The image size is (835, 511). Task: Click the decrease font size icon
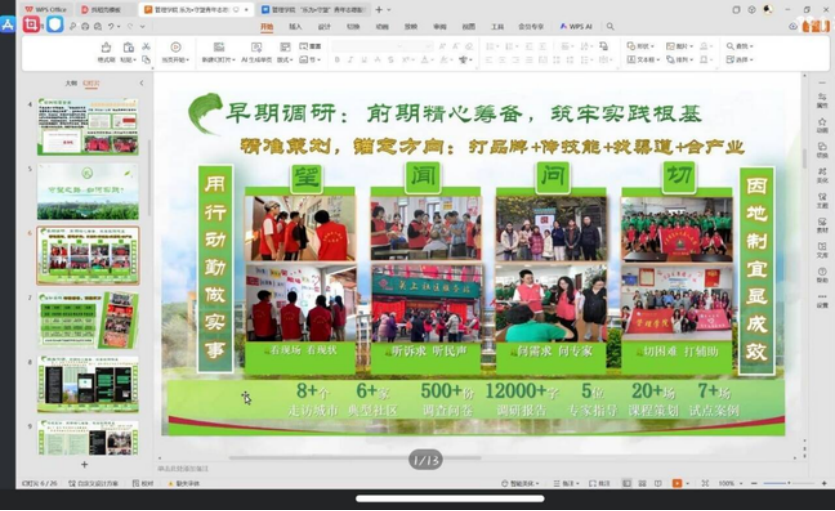point(455,46)
